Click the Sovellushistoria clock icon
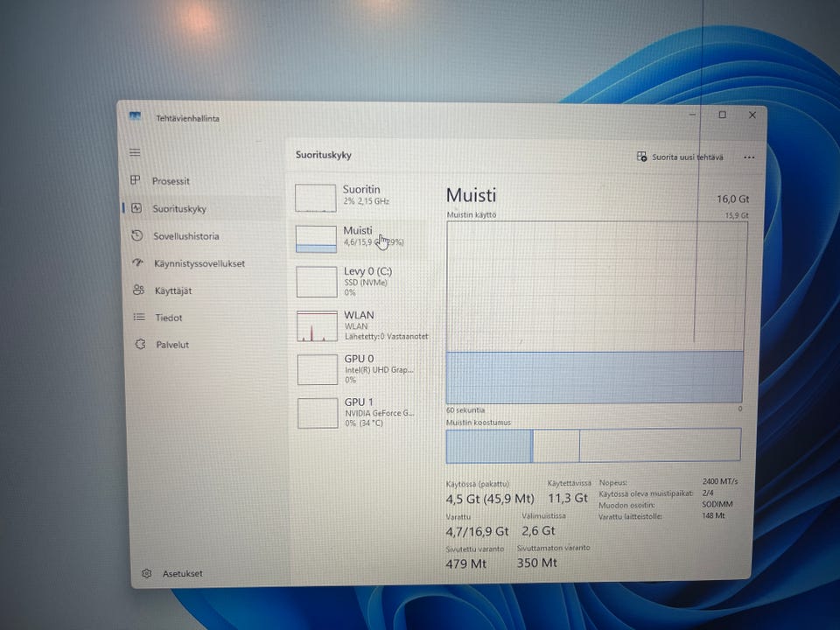840x630 pixels. (x=137, y=235)
